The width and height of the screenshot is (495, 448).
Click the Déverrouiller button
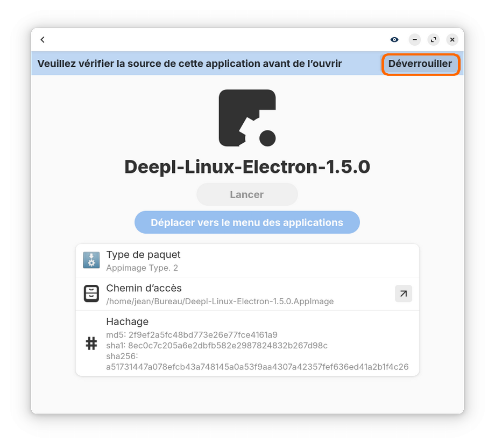click(x=420, y=64)
